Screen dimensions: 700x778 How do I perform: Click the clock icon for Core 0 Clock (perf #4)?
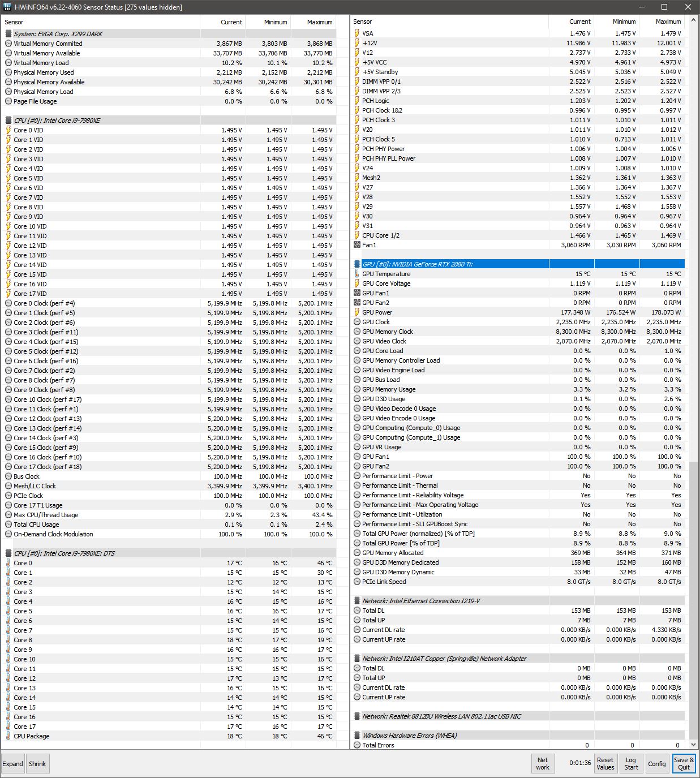8,303
